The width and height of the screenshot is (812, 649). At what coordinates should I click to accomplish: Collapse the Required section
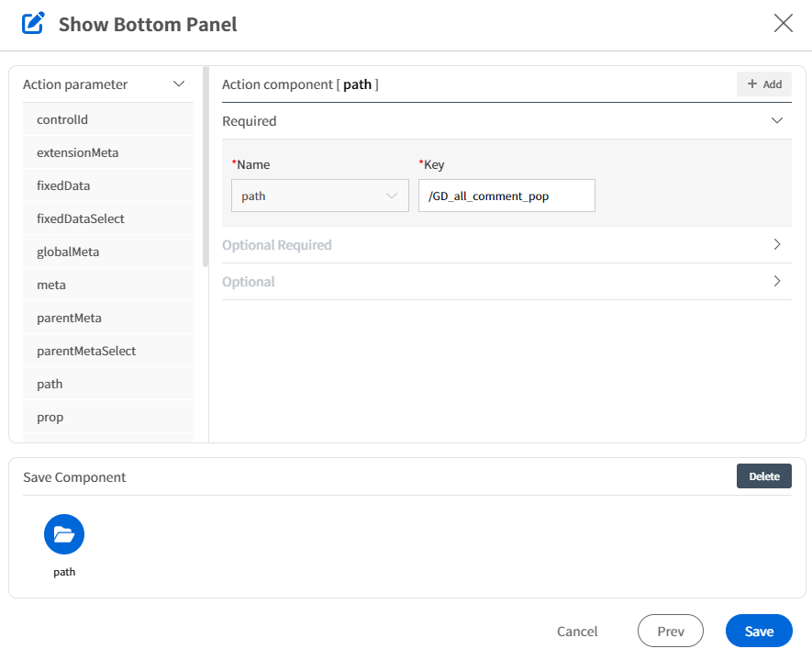(777, 120)
